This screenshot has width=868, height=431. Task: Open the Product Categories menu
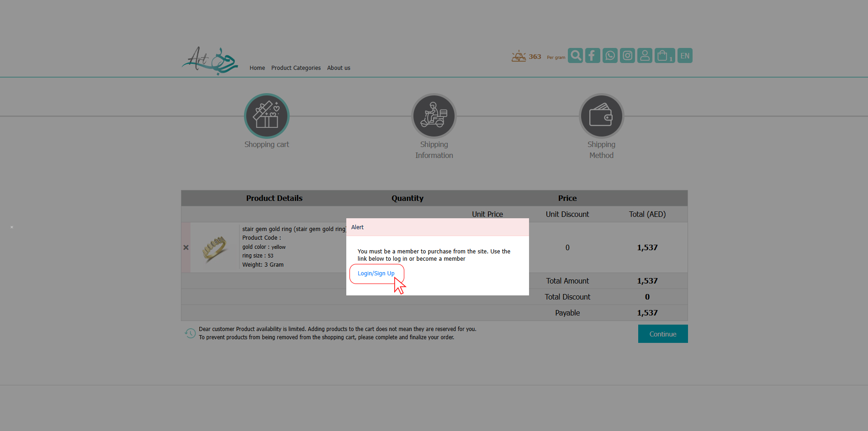[x=296, y=68]
